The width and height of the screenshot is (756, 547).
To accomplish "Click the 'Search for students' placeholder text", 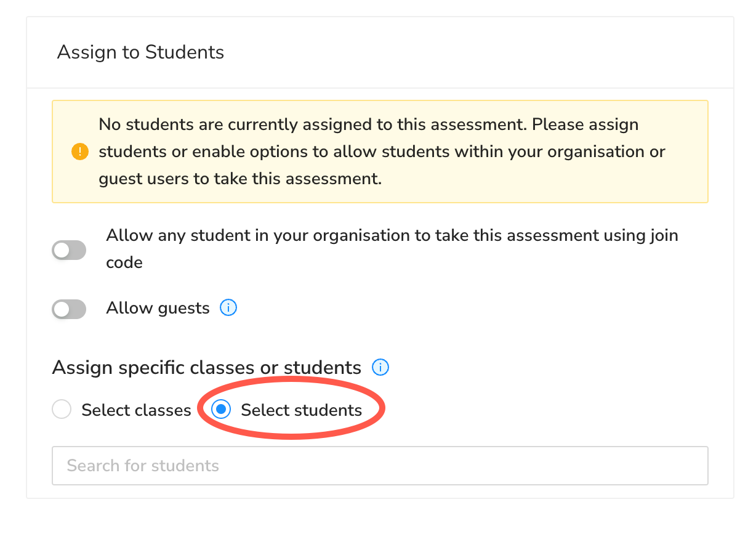I will (143, 466).
